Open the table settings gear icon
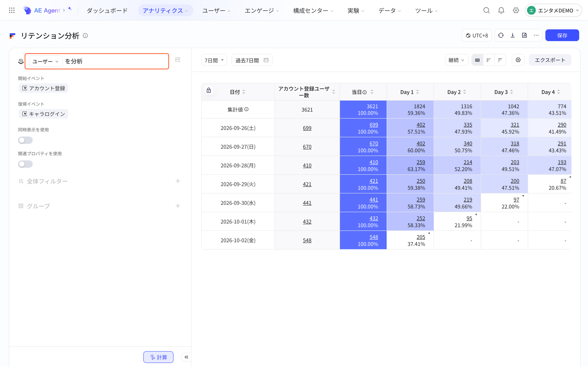Screen dimensions: 588x367 click(x=518, y=60)
